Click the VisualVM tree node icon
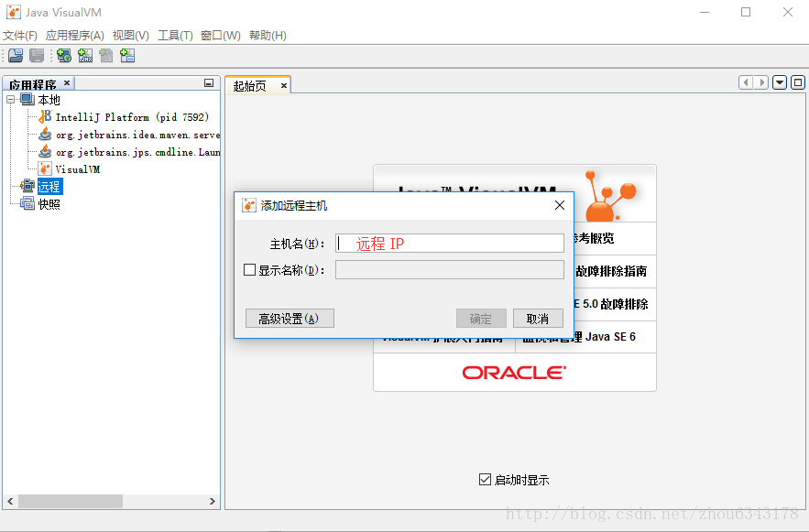This screenshot has height=532, width=809. pyautogui.click(x=46, y=168)
